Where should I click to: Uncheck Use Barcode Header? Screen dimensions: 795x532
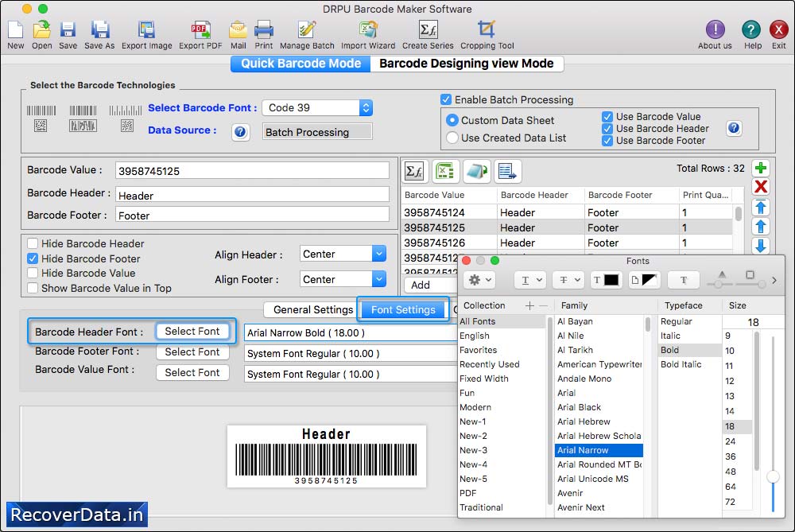[x=607, y=129]
